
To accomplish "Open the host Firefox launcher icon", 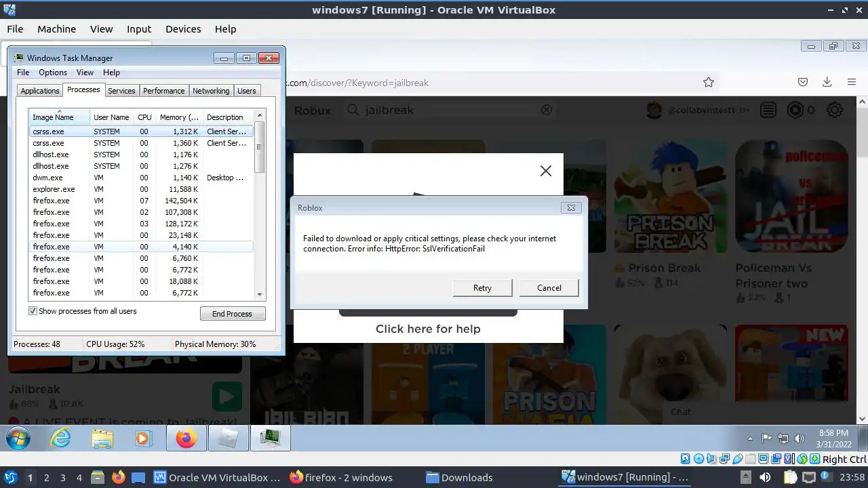I will click(x=118, y=477).
